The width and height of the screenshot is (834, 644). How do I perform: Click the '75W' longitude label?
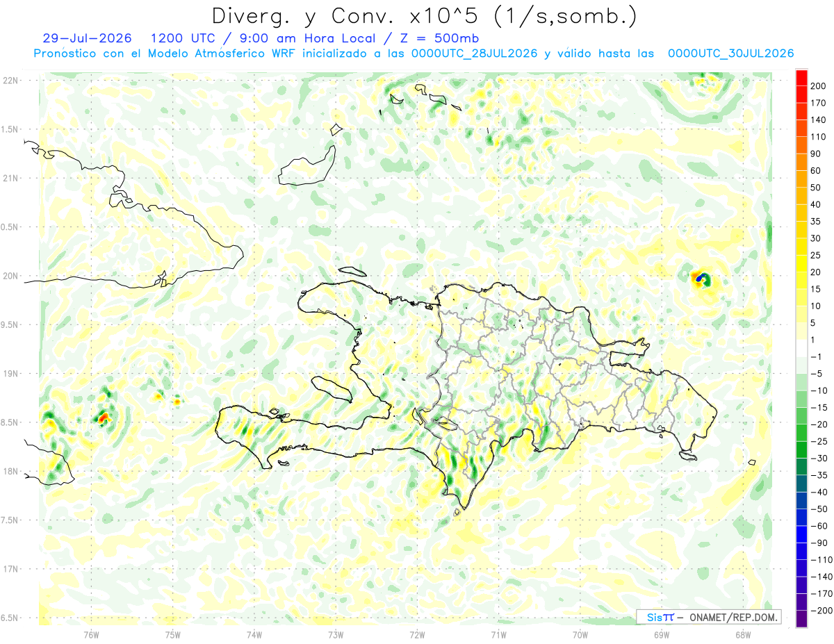pos(173,634)
